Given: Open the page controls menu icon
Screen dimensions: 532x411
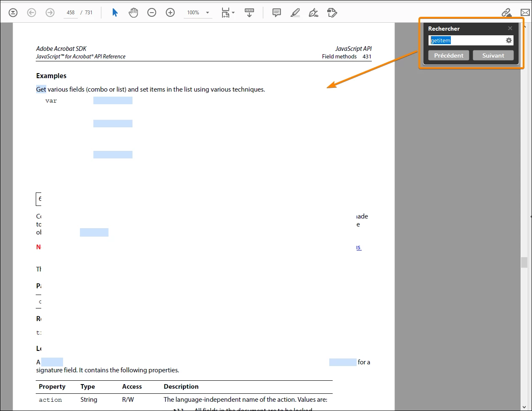Looking at the screenshot, I should pos(13,13).
